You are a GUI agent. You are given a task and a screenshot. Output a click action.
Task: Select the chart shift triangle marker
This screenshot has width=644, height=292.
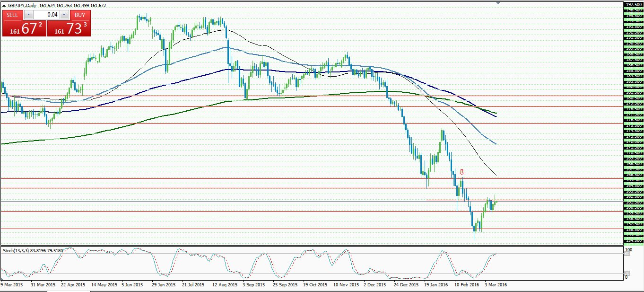coord(497,3)
